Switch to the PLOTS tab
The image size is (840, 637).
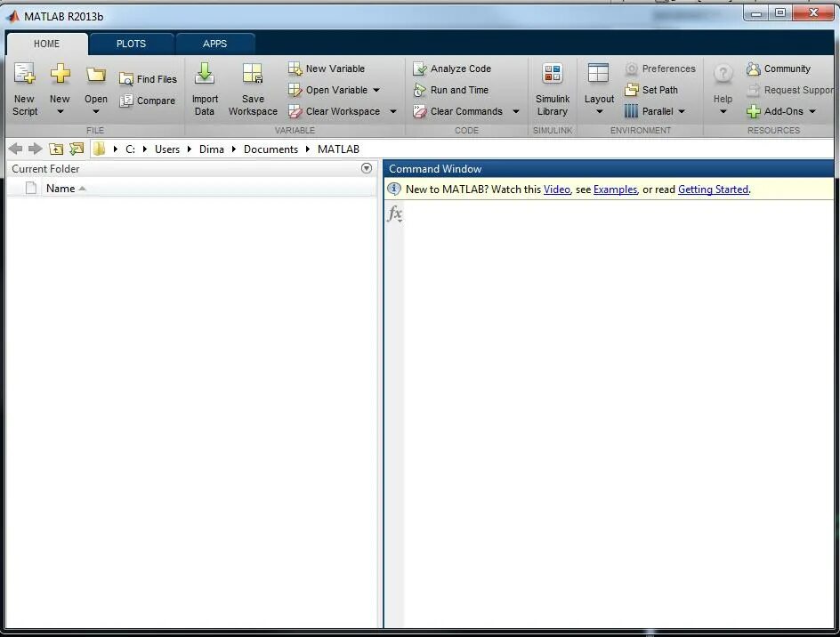tap(131, 43)
